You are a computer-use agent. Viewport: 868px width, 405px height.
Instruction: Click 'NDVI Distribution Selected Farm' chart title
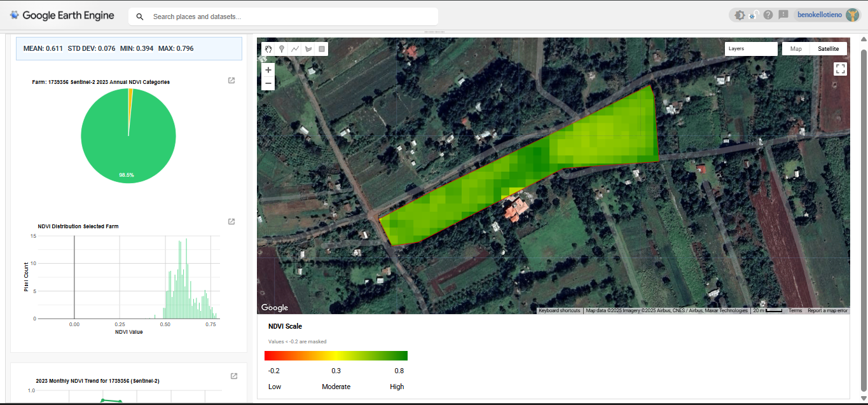pos(78,226)
